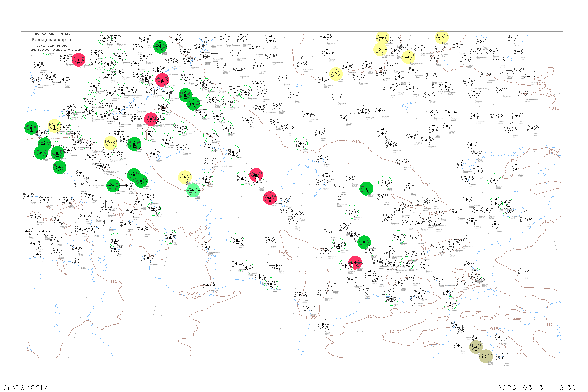Select the yellow station circle at Омск 28698
The image size is (588, 392).
442,37
